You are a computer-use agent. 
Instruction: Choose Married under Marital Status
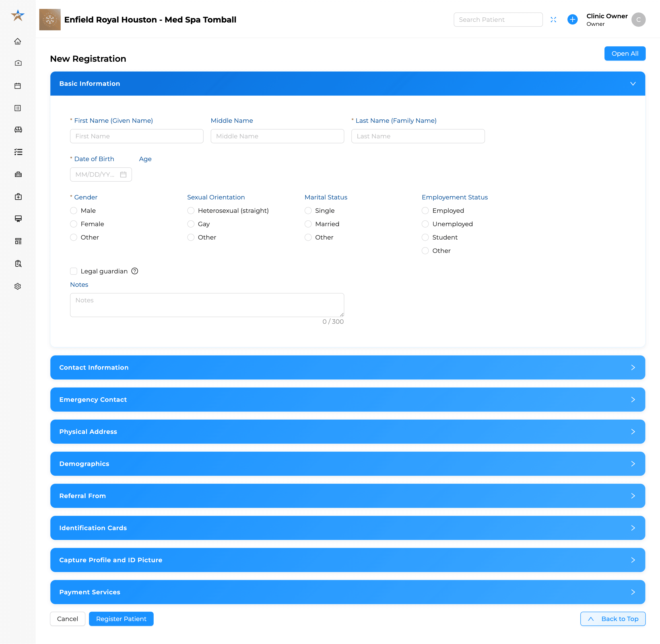308,224
